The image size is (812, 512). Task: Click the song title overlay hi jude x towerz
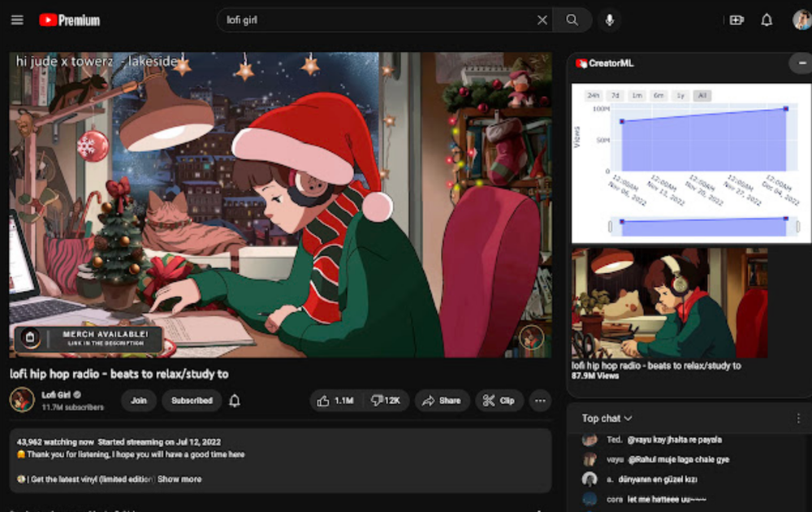point(97,61)
